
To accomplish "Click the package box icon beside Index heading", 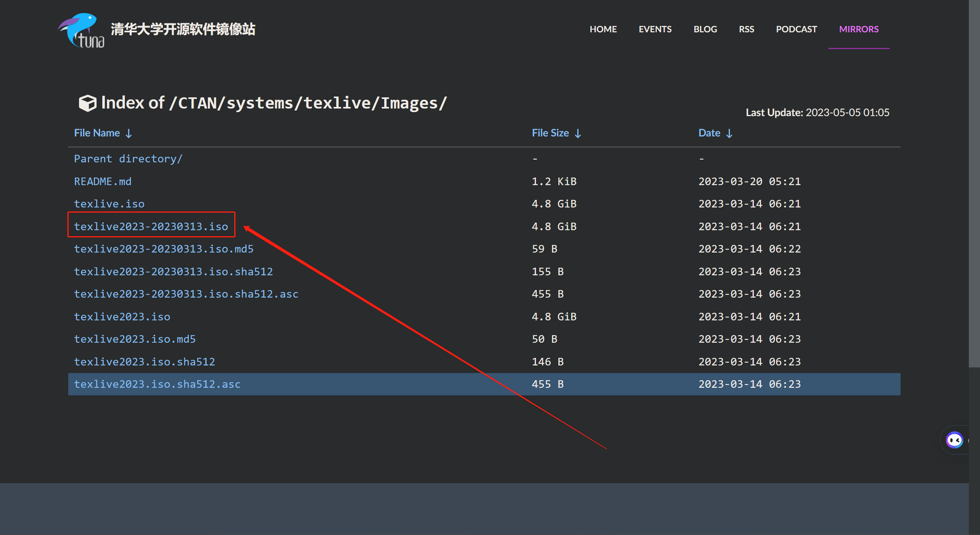I will pyautogui.click(x=87, y=103).
